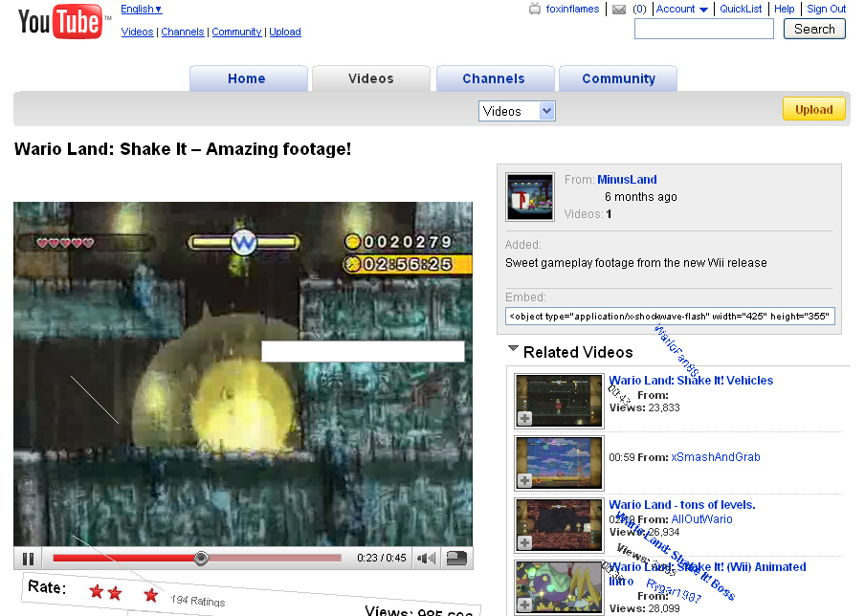Switch to the Community tab
The image size is (865, 616).
pyautogui.click(x=618, y=78)
